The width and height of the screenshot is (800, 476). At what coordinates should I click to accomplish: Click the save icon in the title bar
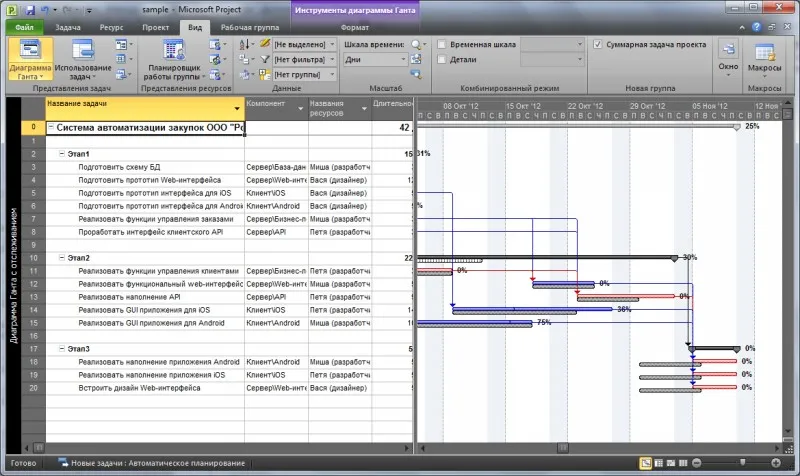tap(30, 10)
